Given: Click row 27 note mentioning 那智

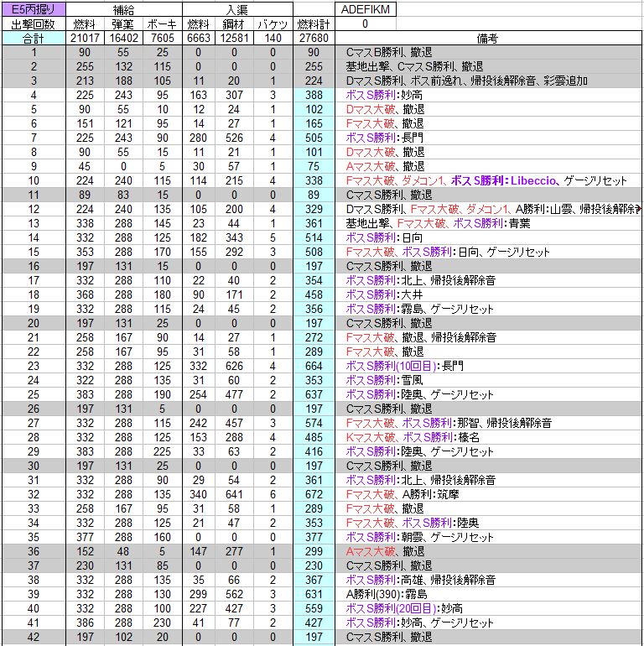Looking at the screenshot, I should tap(449, 423).
